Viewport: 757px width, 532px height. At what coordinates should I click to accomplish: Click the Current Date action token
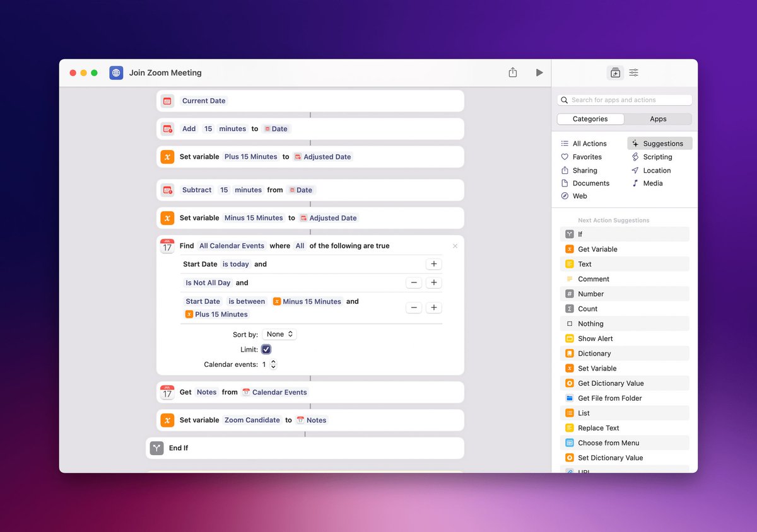204,101
